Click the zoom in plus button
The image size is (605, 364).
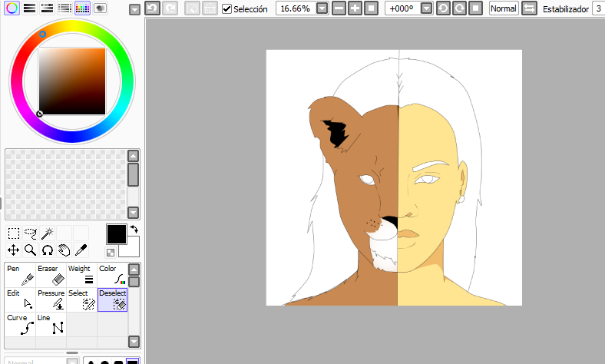pos(355,8)
